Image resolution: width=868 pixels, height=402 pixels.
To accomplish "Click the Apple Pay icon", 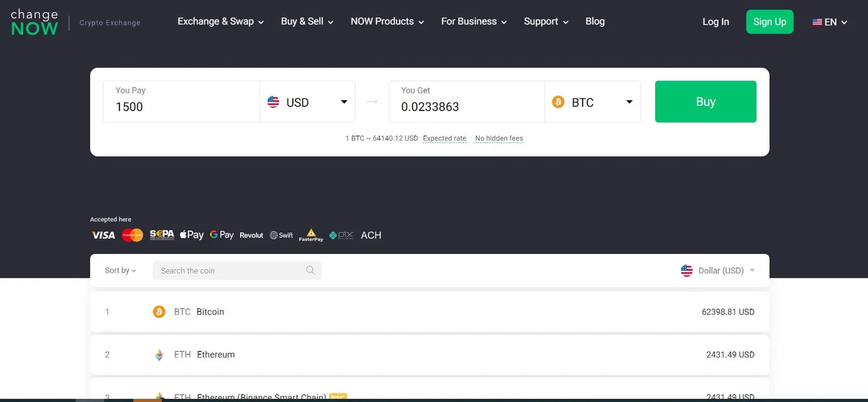I will pos(191,235).
